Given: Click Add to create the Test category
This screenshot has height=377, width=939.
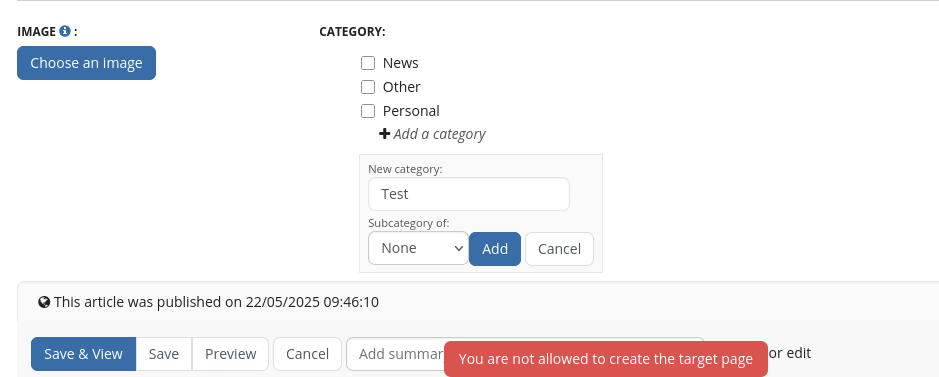Looking at the screenshot, I should [x=495, y=249].
